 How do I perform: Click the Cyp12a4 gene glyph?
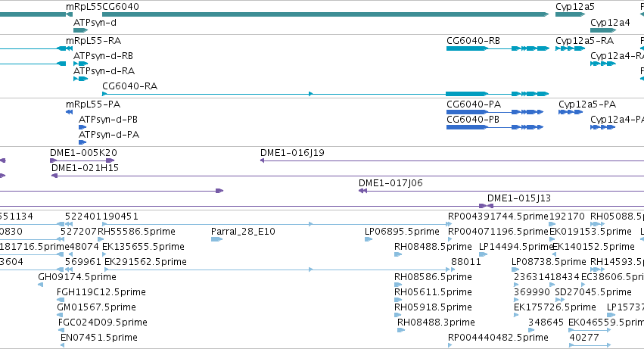point(603,30)
